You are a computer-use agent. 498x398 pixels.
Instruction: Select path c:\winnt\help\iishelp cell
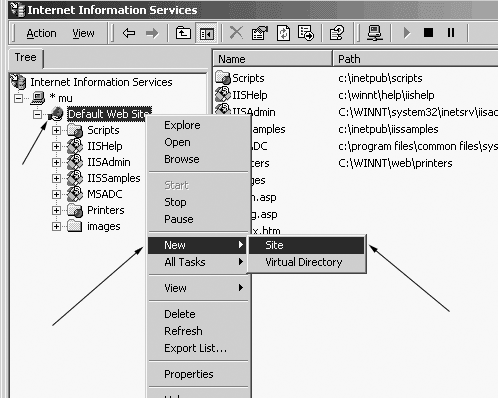point(386,95)
